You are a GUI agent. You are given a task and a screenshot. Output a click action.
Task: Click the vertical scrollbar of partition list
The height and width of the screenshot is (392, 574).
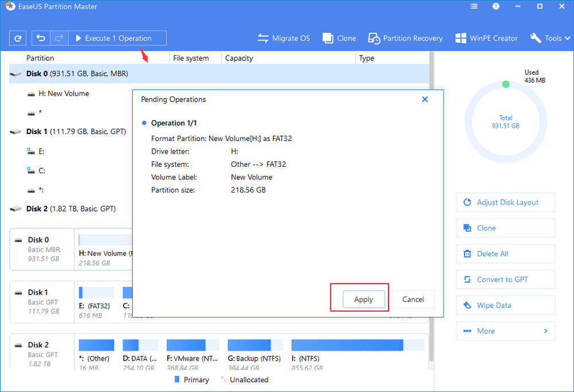[431, 205]
